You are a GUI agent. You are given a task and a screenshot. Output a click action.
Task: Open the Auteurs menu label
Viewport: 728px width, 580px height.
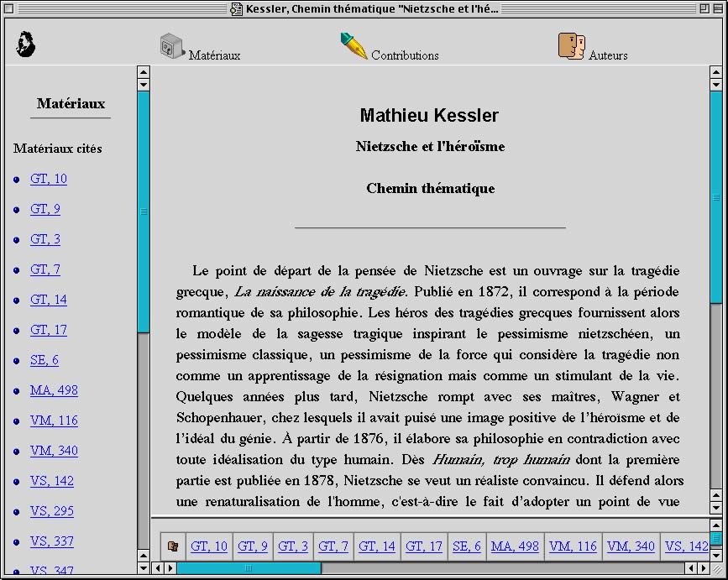[x=608, y=55]
